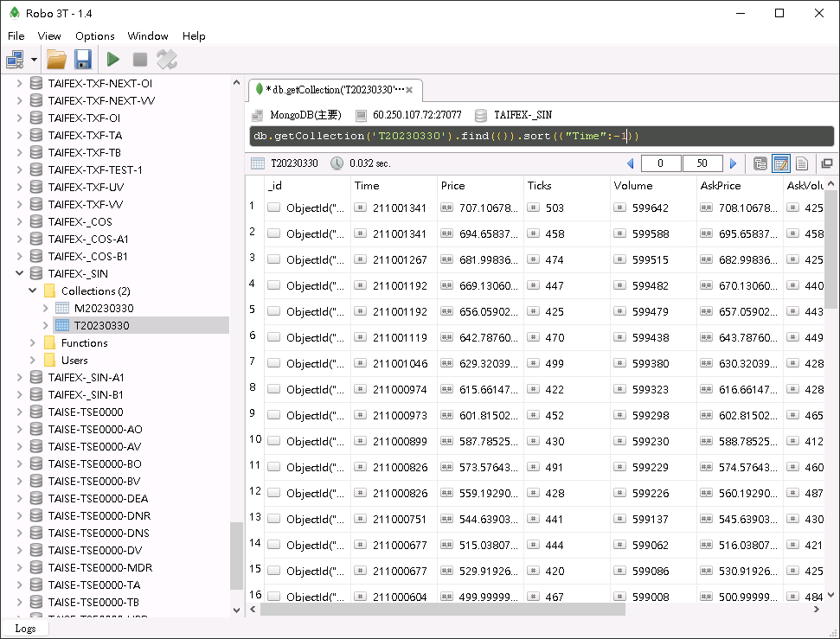The width and height of the screenshot is (840, 639).
Task: Expand the TAIFEX-TXF-NEXT-OI database
Action: (x=19, y=83)
